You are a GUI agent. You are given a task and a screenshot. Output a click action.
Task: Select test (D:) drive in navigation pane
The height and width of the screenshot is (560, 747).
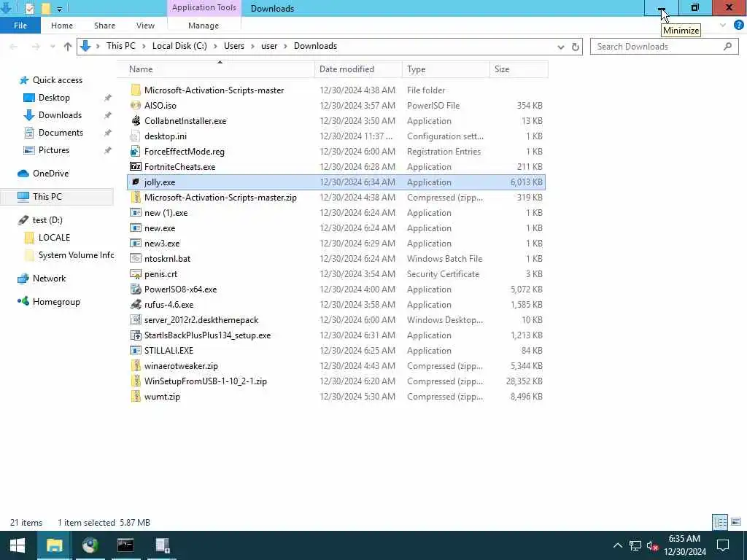47,220
